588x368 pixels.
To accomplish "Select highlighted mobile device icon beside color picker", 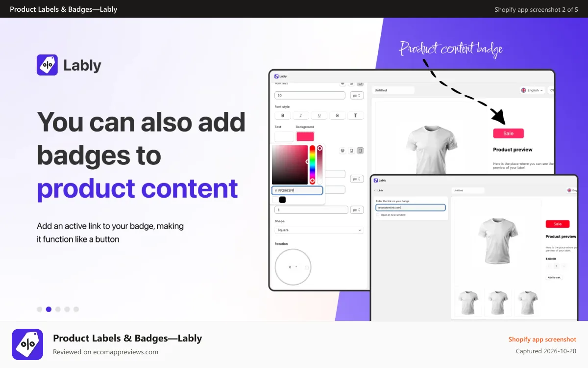I will coord(360,151).
